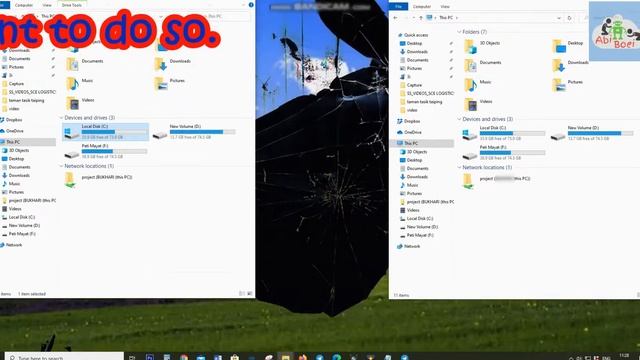Open New Volume (D:) in right window
The height and width of the screenshot is (360, 640).
(592, 133)
